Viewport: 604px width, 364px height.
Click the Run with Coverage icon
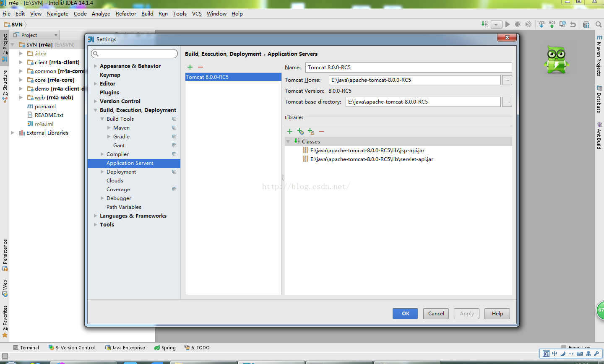point(528,24)
